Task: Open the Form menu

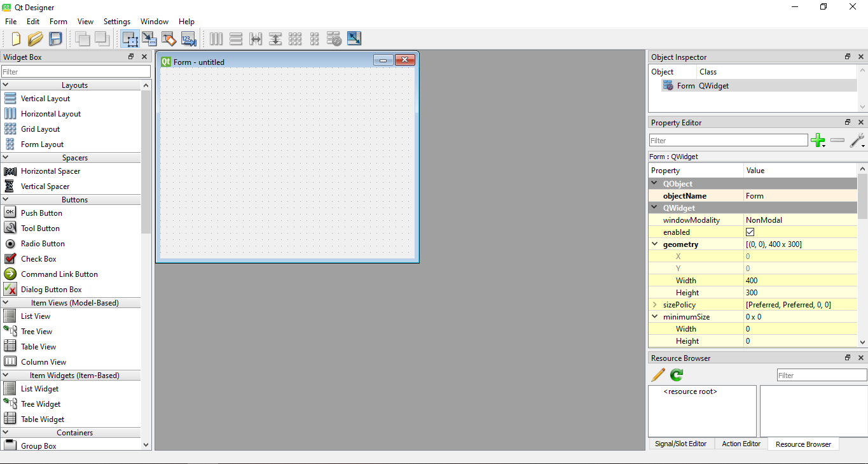Action: click(x=59, y=22)
